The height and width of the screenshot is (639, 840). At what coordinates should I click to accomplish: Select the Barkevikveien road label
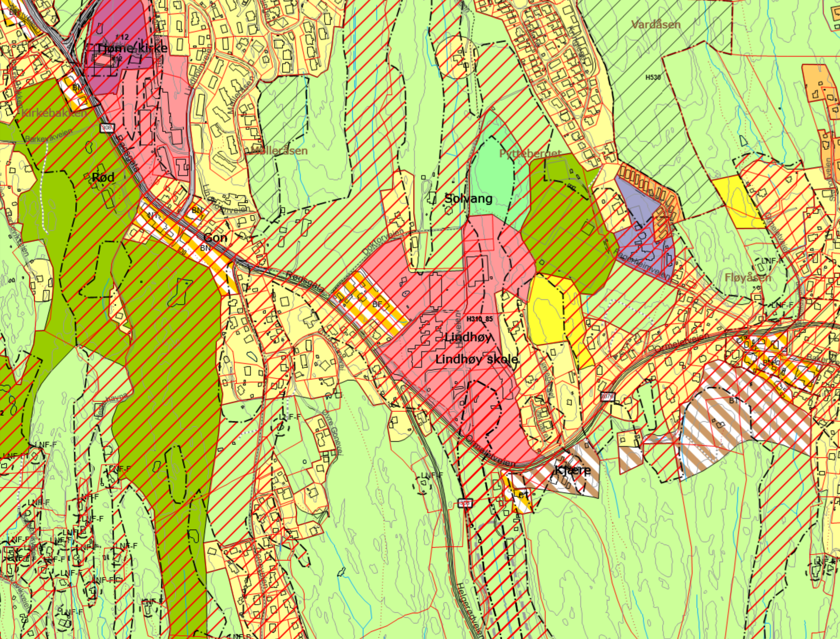click(x=48, y=136)
